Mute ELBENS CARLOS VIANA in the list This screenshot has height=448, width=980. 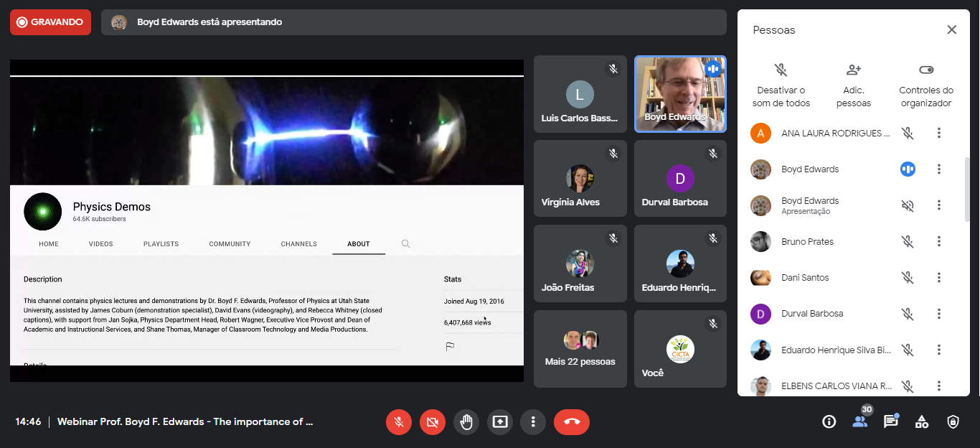[908, 386]
